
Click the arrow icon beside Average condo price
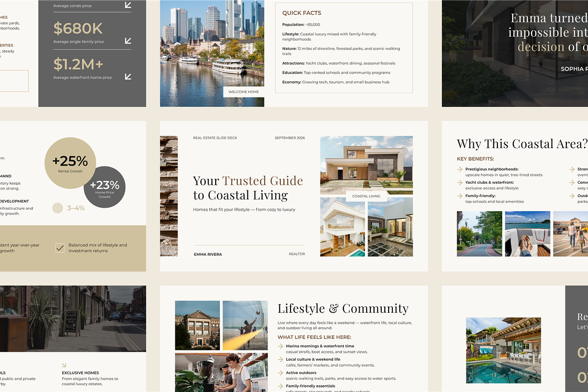[x=128, y=5]
